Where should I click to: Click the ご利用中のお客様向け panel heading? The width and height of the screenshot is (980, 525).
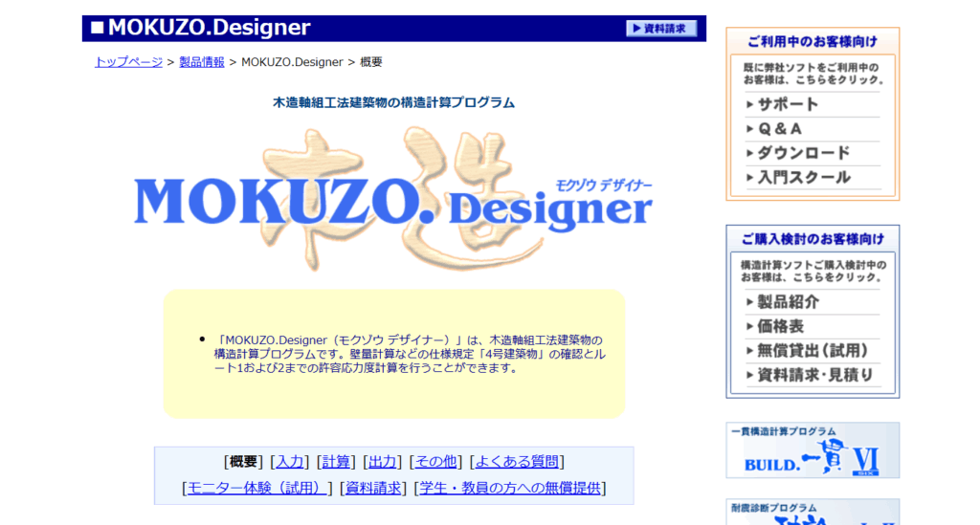813,42
